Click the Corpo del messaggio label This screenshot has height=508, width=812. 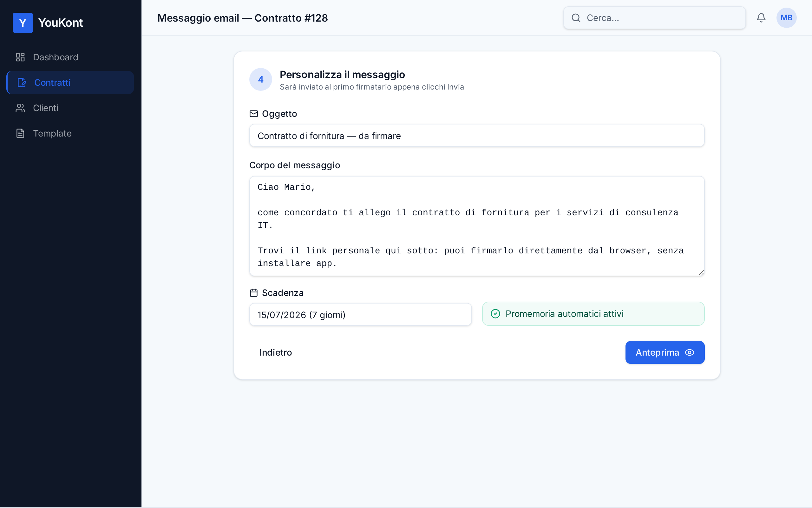(x=295, y=165)
